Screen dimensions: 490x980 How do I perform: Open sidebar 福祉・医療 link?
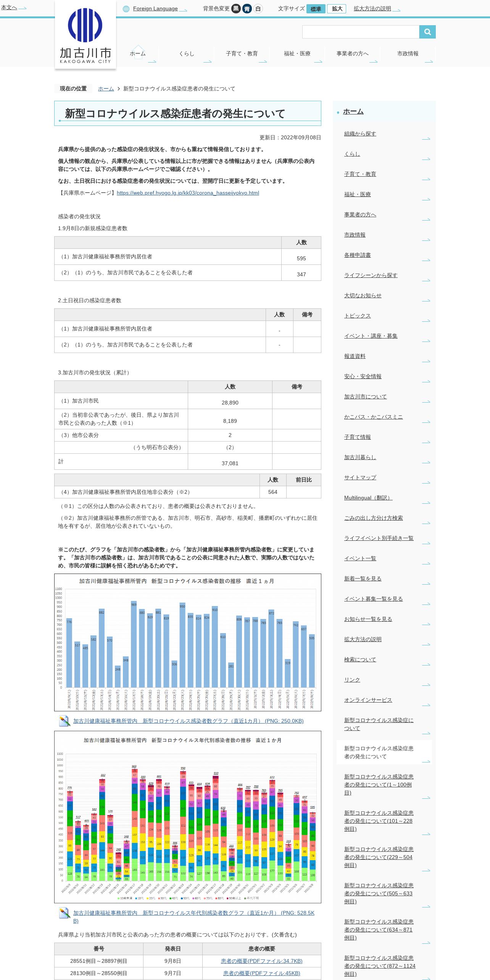(x=357, y=194)
